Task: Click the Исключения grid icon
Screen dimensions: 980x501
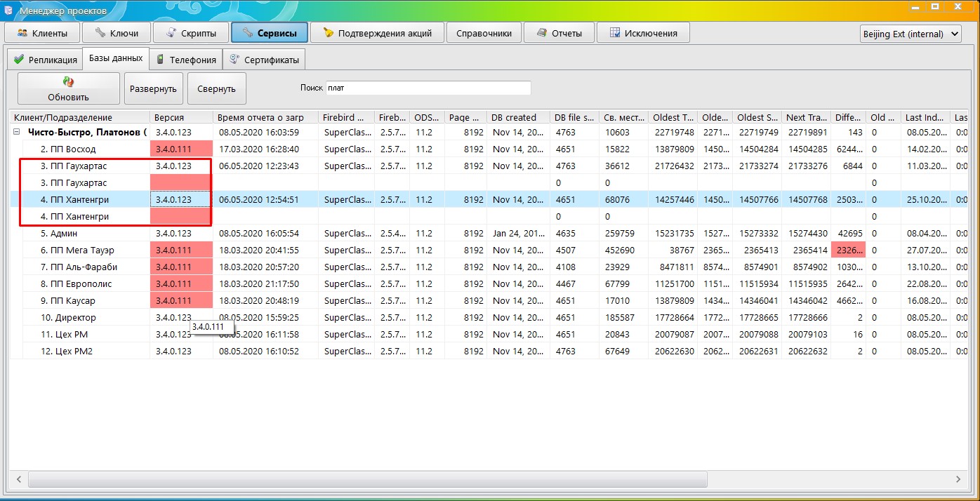Action: (x=614, y=33)
